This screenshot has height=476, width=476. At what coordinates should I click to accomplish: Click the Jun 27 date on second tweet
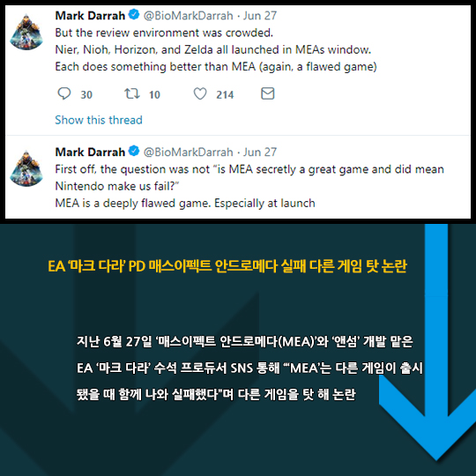click(260, 152)
